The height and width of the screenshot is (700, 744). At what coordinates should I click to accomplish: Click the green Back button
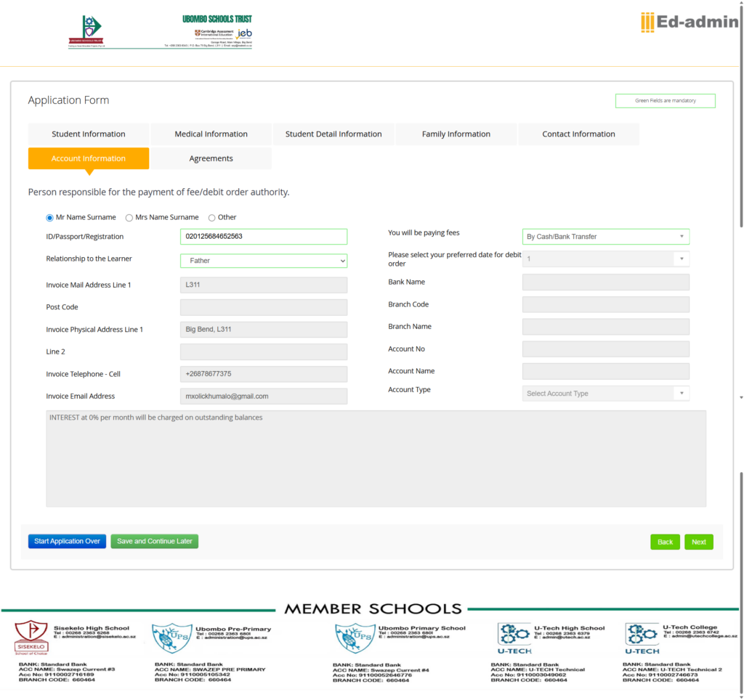[x=665, y=542]
